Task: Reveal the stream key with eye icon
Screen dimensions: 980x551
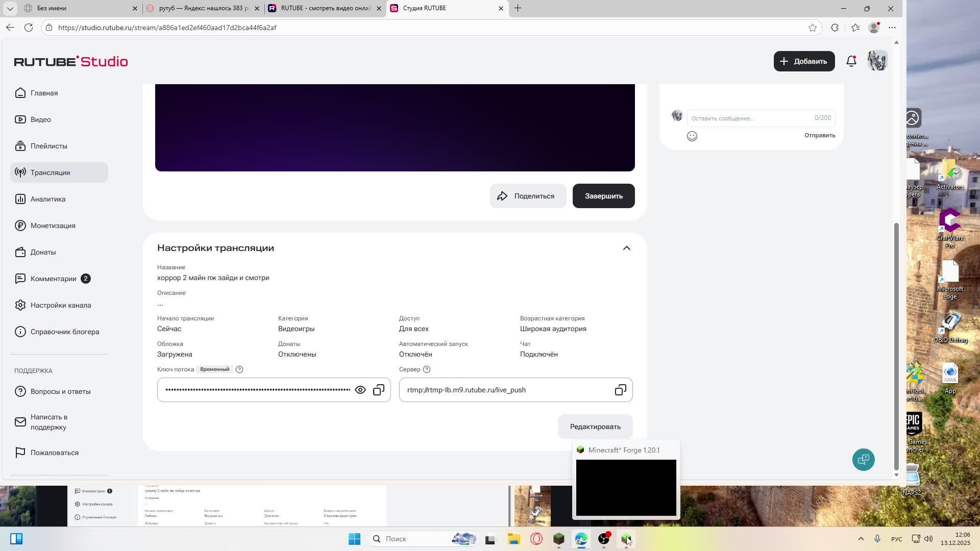Action: point(360,390)
